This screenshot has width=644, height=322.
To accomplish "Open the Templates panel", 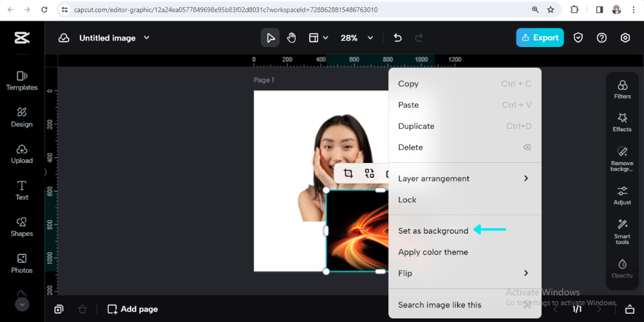I will (22, 81).
